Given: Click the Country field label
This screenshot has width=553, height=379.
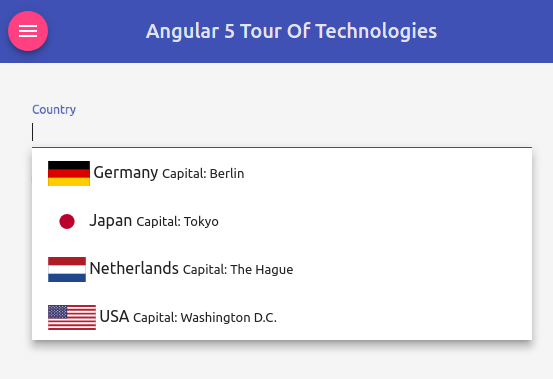Looking at the screenshot, I should tap(54, 110).
